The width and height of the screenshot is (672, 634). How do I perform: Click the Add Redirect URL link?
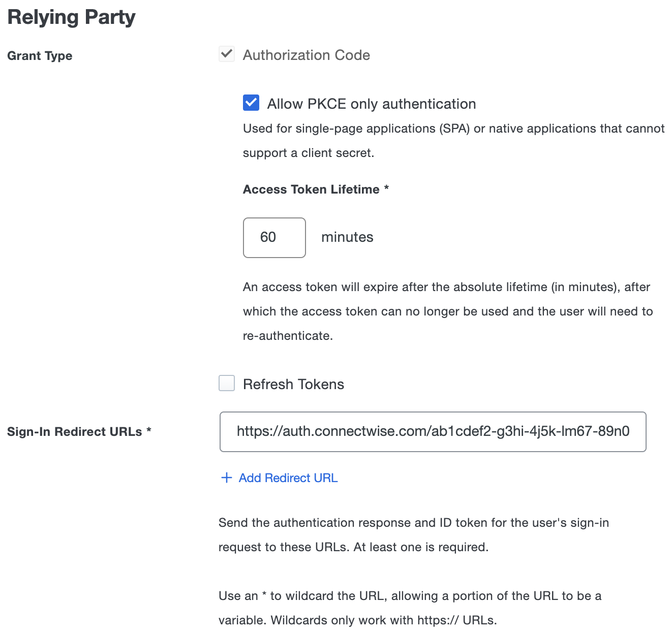tap(288, 478)
